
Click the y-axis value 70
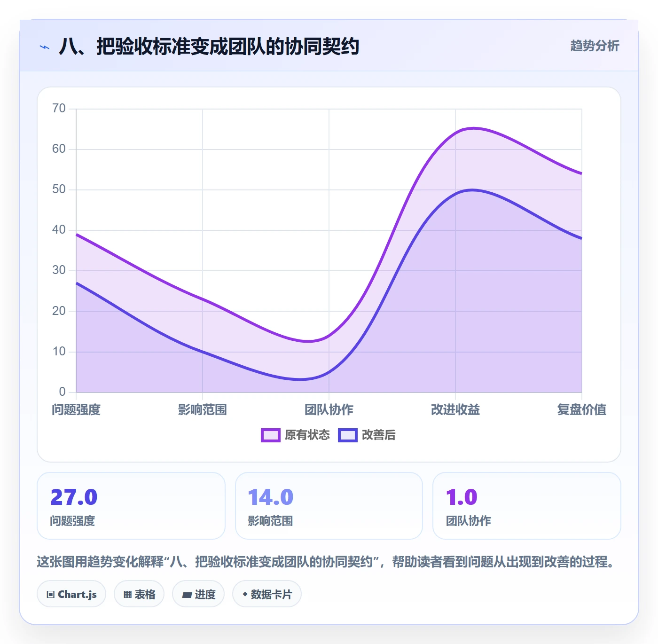pyautogui.click(x=59, y=109)
